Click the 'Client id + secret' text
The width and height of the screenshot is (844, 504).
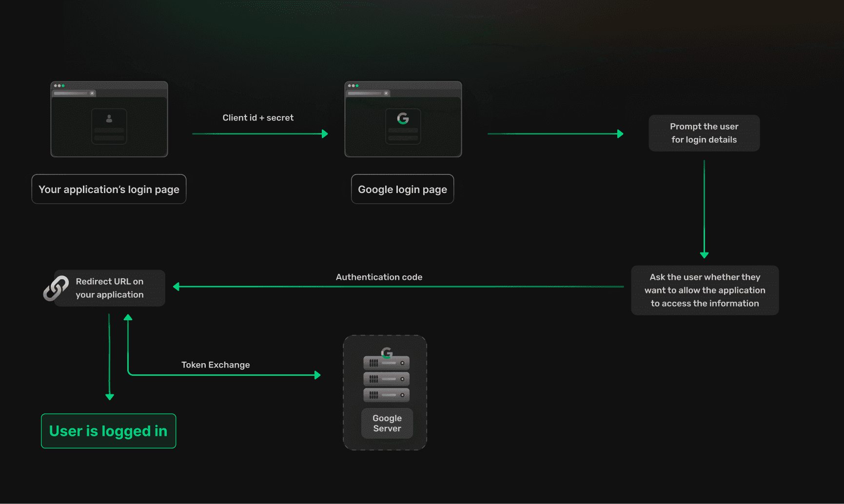(258, 117)
